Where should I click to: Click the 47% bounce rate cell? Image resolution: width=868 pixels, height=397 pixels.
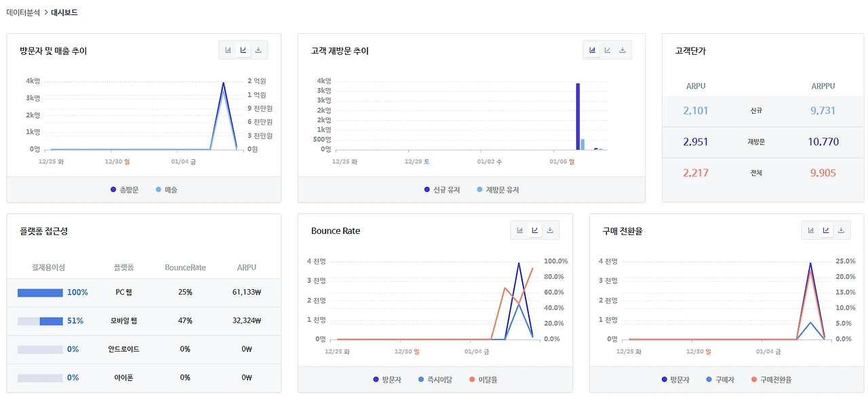point(185,321)
